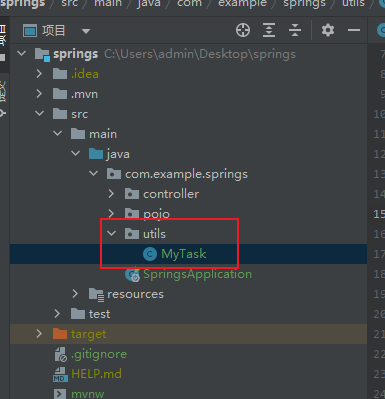The height and width of the screenshot is (399, 385).
Task: Collapse the java source folder
Action: 76,154
